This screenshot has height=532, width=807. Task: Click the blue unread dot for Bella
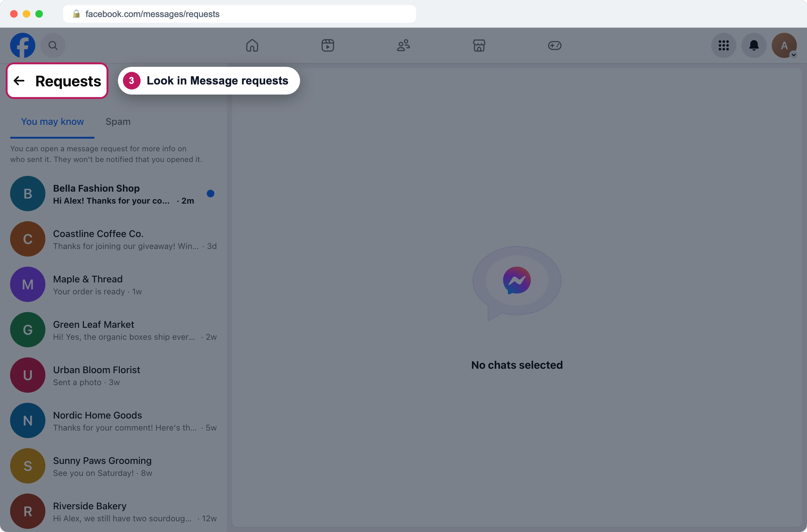pos(210,194)
